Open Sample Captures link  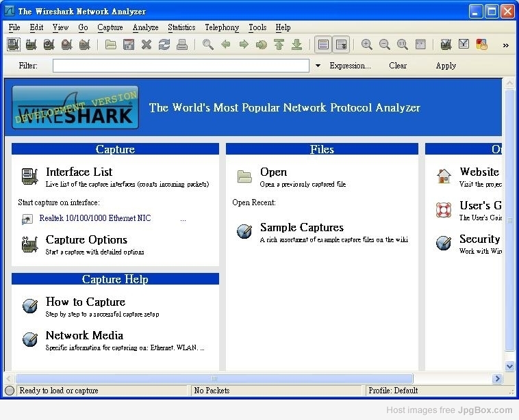tap(301, 228)
